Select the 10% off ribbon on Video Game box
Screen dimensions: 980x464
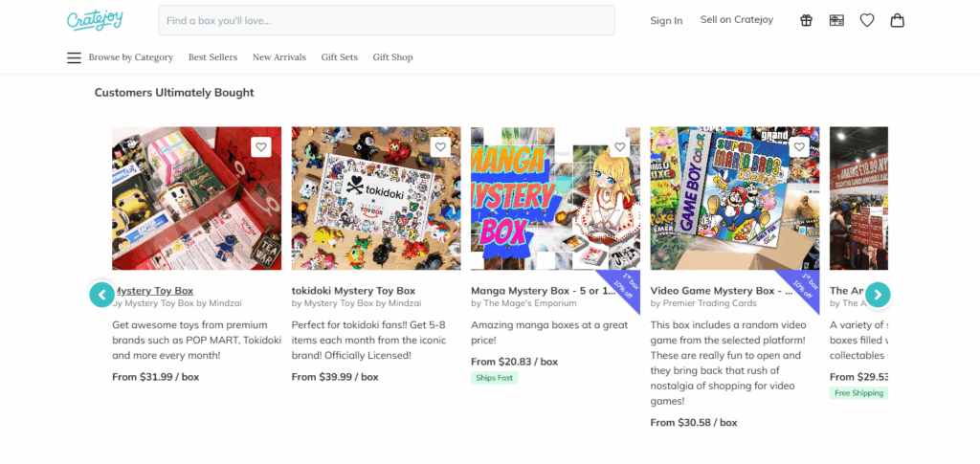802,287
